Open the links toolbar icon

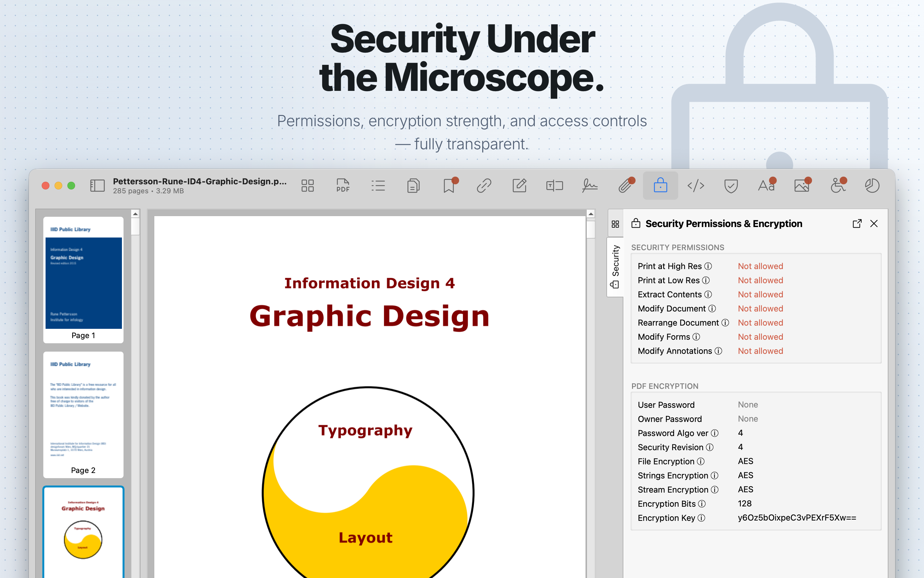[x=484, y=186]
